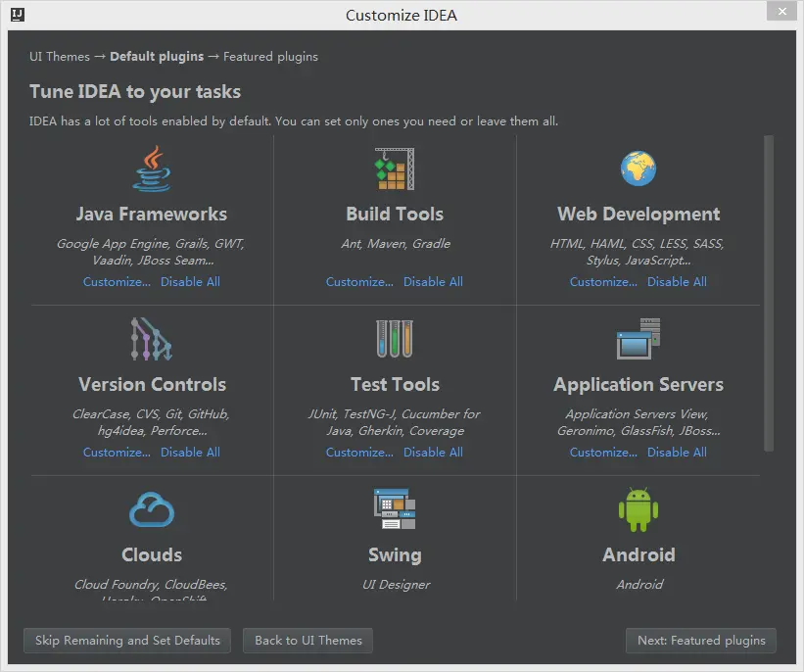The height and width of the screenshot is (672, 804).
Task: Click the Web Development globe icon
Action: 638,168
